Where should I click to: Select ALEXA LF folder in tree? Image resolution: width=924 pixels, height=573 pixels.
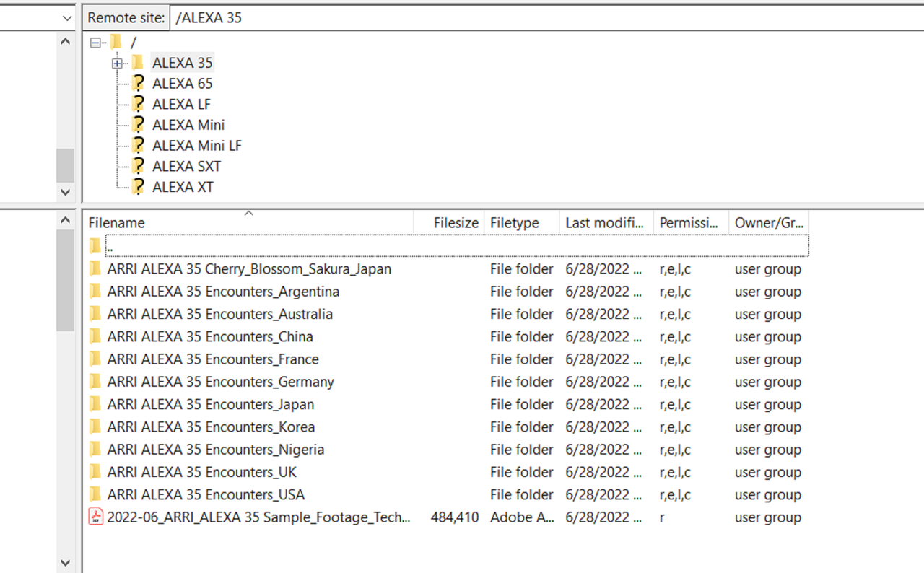click(181, 104)
